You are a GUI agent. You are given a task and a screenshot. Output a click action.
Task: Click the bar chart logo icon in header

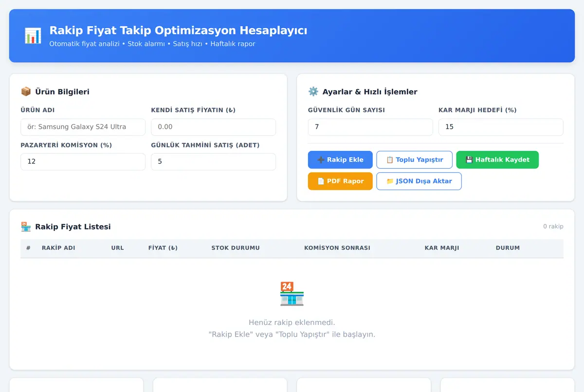coord(33,36)
